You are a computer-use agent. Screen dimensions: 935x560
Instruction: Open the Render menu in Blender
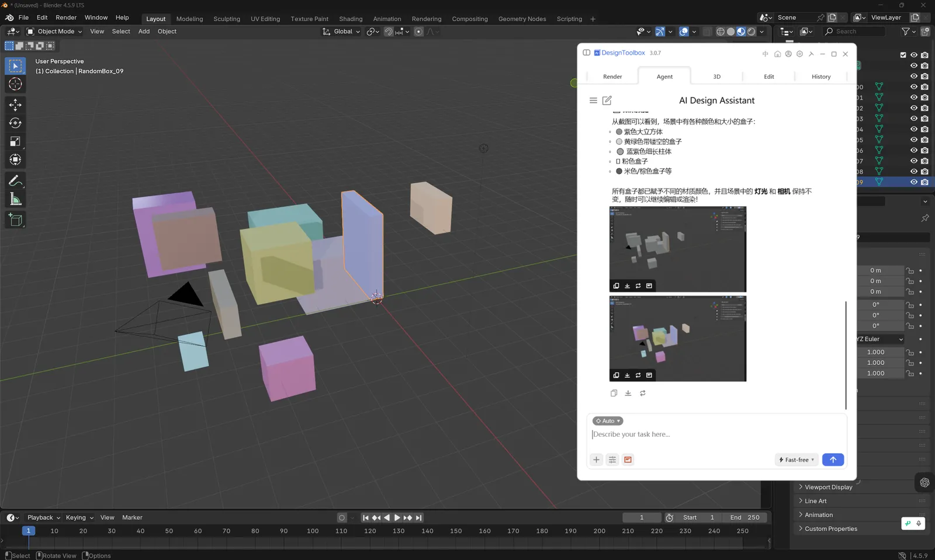point(66,18)
